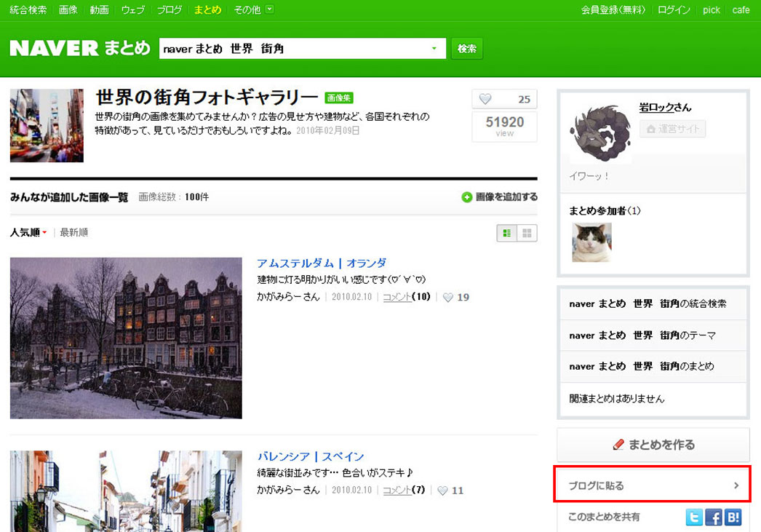This screenshot has height=532, width=761.
Task: Open the アムステルダム | オランダ title link
Action: pos(322,263)
